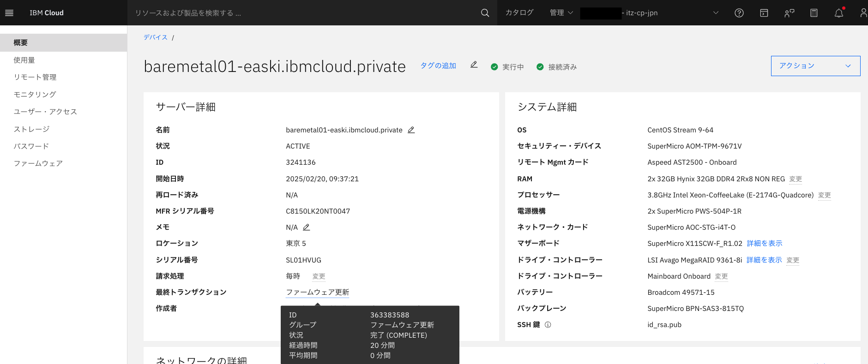Click the ファームウェア更新 transaction link
Viewport: 868px width, 364px height.
pyautogui.click(x=318, y=292)
